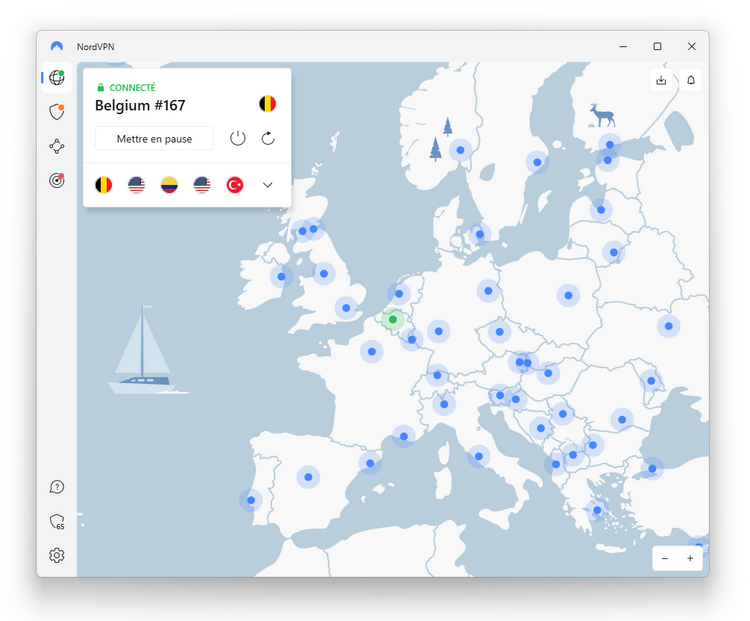Image resolution: width=750 pixels, height=621 pixels.
Task: Click Mettre en pause button
Action: [154, 139]
